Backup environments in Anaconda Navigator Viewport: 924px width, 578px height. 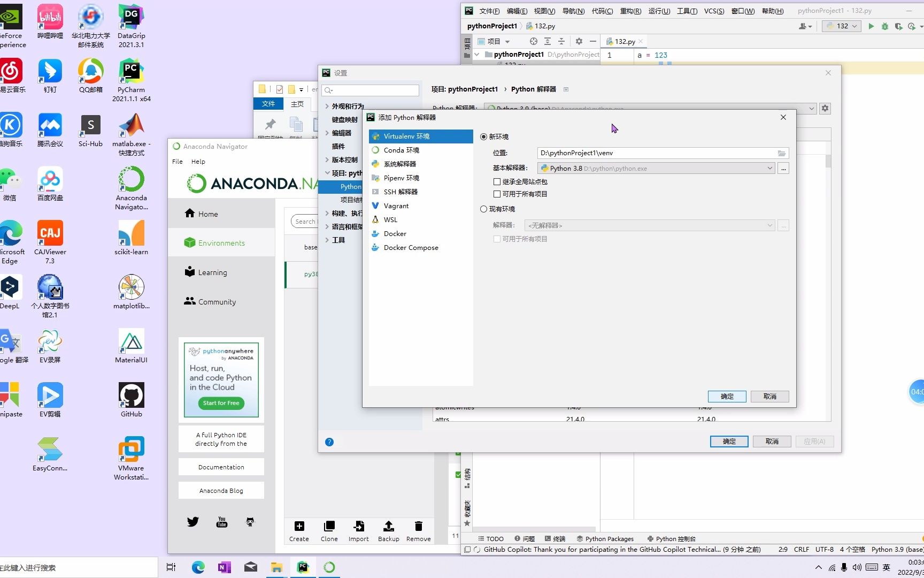389,531
